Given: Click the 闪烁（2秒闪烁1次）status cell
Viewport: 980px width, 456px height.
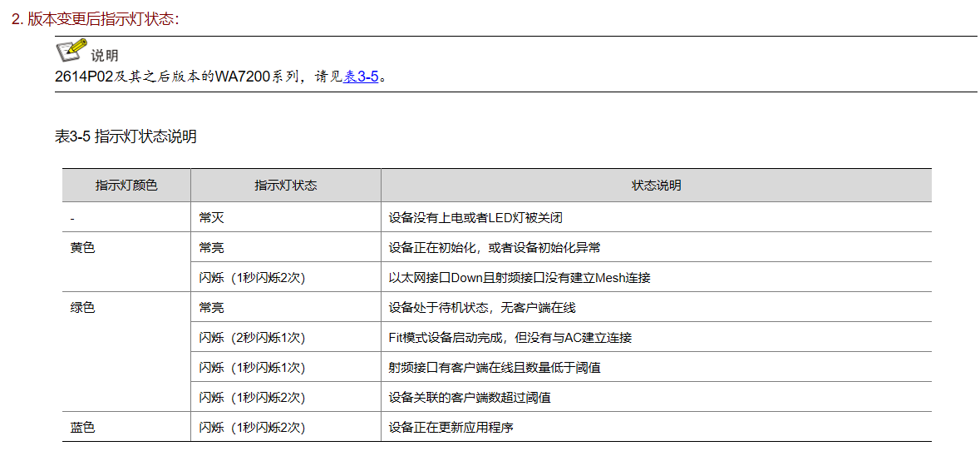Looking at the screenshot, I should (252, 337).
